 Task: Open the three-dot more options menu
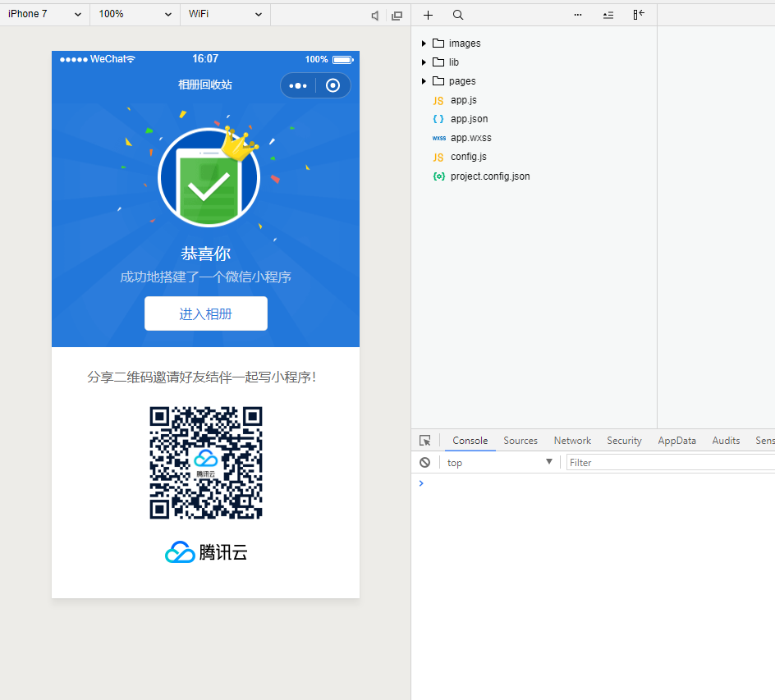click(x=578, y=15)
